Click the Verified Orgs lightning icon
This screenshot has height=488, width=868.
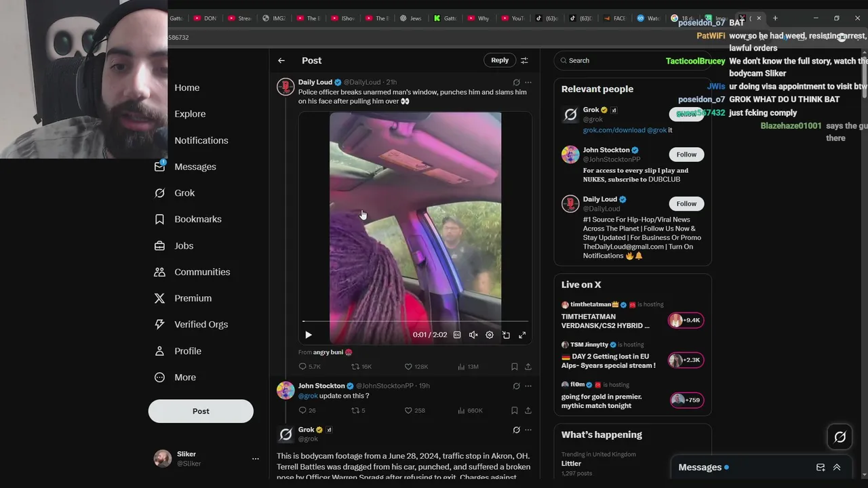(159, 325)
